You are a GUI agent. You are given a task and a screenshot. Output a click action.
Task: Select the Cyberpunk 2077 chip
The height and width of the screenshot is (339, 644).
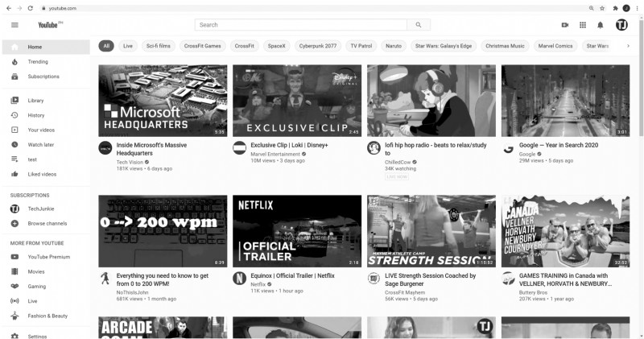click(317, 46)
